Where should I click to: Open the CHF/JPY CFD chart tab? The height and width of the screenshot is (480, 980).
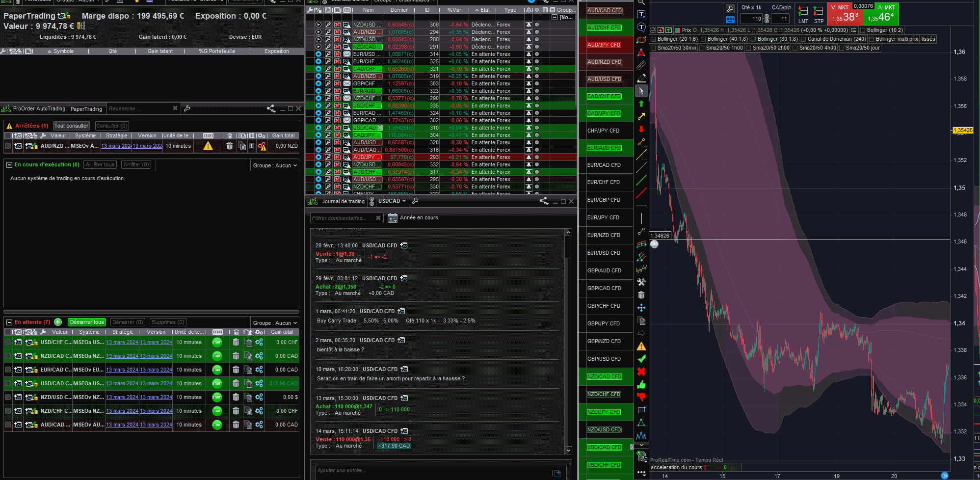pos(605,131)
